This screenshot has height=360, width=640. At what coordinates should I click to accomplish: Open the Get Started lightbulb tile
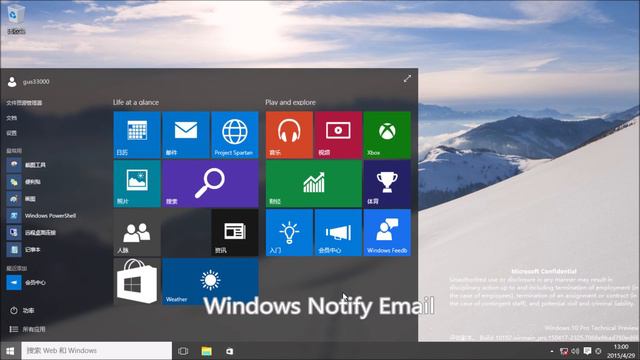pos(289,233)
